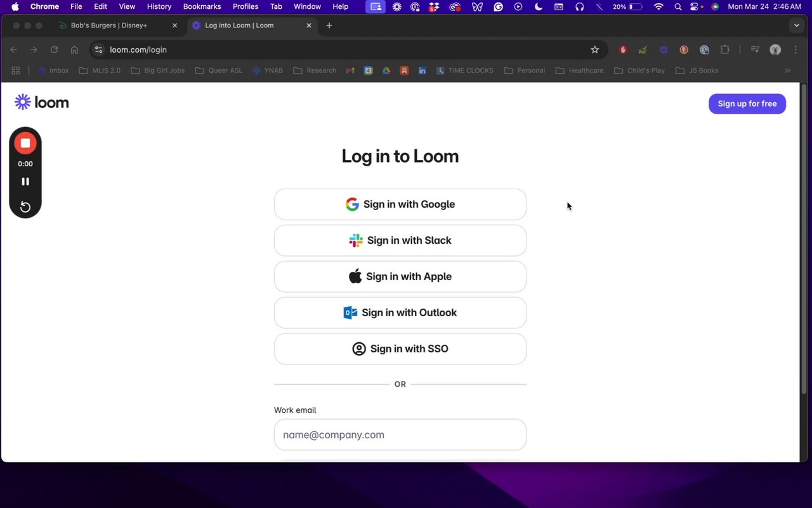Sign in with Apple
This screenshot has width=812, height=508.
point(400,277)
